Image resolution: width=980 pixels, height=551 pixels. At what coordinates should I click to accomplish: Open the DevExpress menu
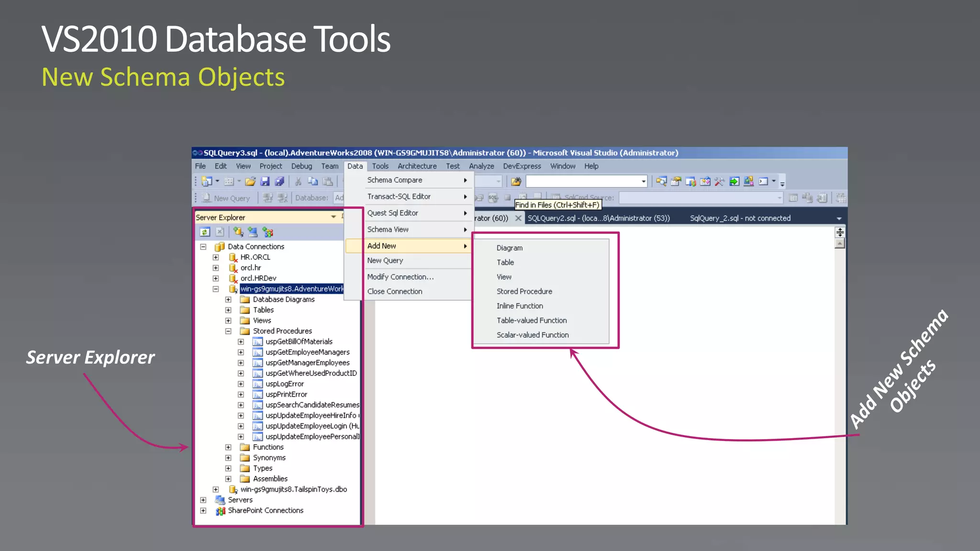point(522,166)
